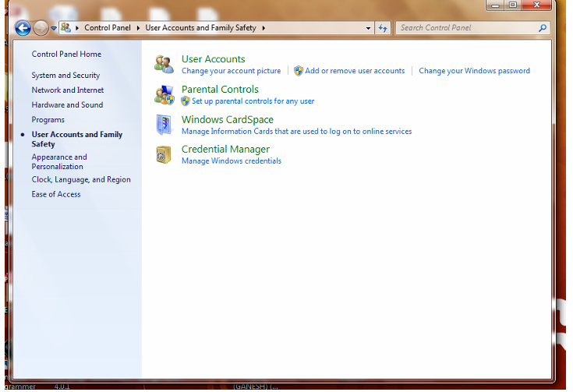Click the address bar Control Panel icon

(x=65, y=27)
